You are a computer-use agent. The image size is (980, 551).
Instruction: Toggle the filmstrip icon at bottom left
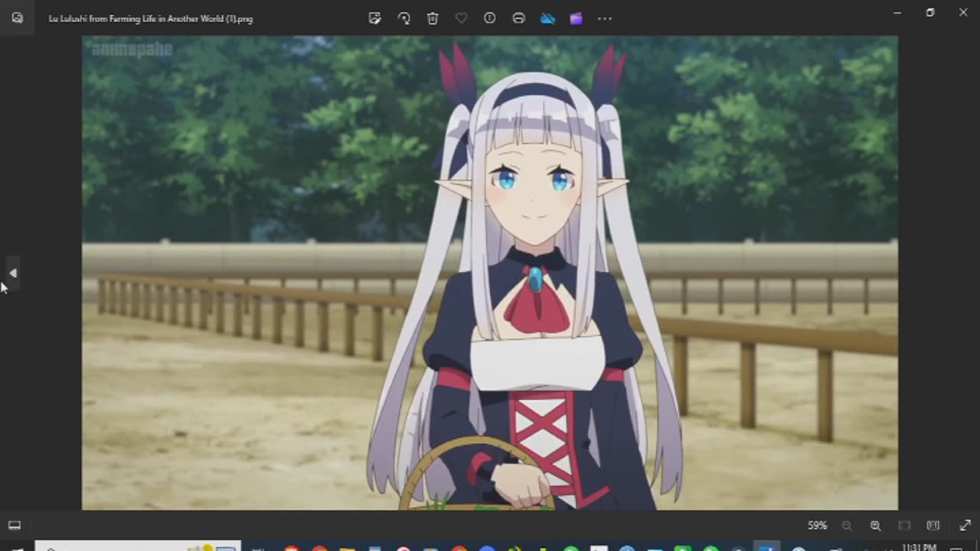pos(14,525)
